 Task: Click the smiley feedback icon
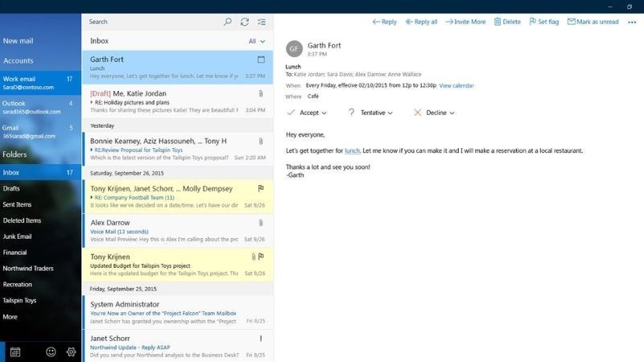(51, 352)
